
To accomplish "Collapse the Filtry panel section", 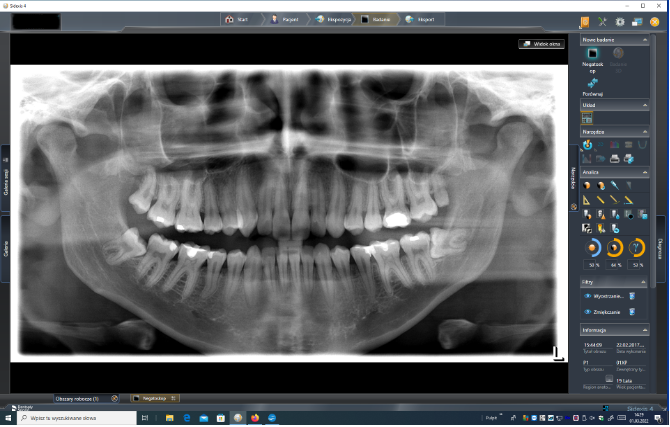I will point(644,283).
